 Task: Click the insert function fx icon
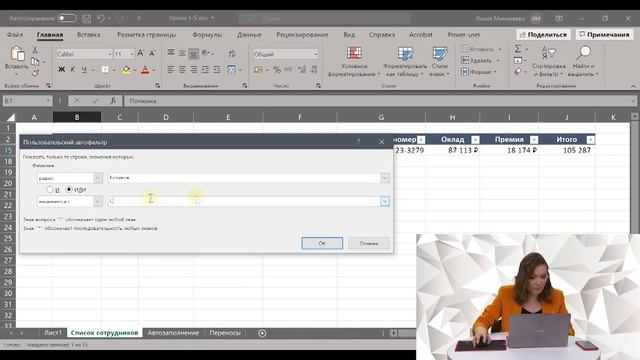(x=113, y=101)
